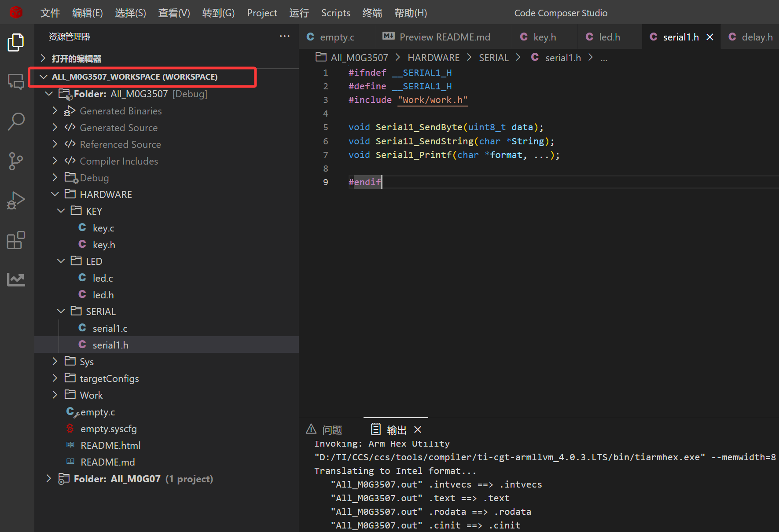Viewport: 779px width, 532px height.
Task: Open the explorer more actions ellipsis
Action: point(284,37)
